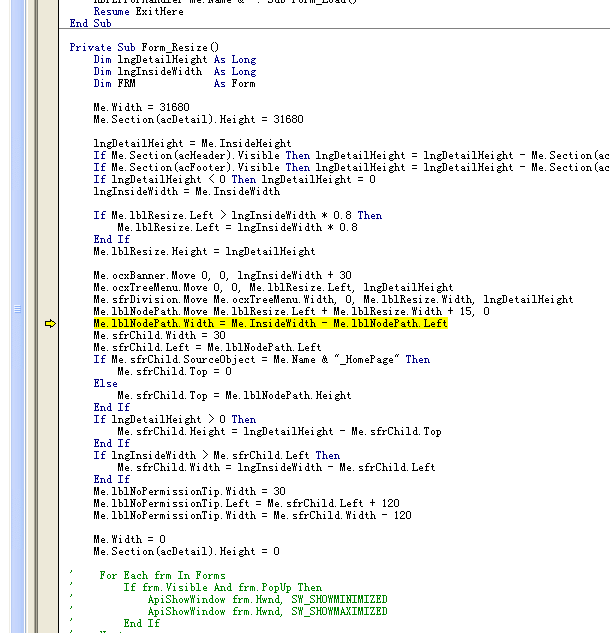The width and height of the screenshot is (610, 633).
Task: Click the Me.ocxBanner.Move line
Action: 222,276
